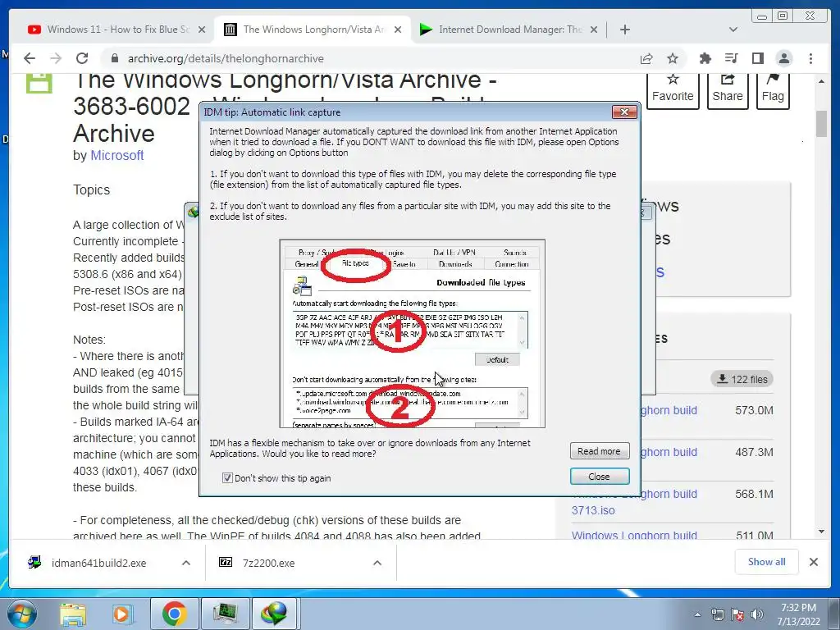The height and width of the screenshot is (630, 840).
Task: Dismiss the downloads shelf
Action: (814, 562)
